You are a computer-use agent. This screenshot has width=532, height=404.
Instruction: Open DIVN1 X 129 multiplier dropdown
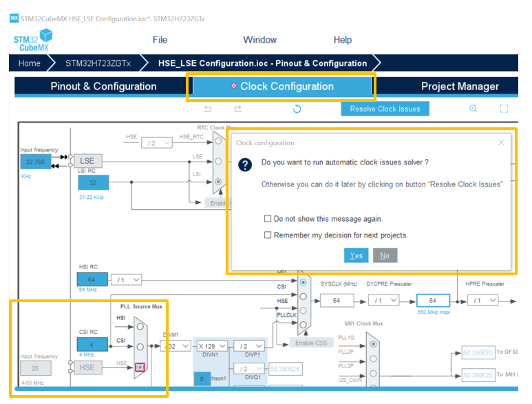[x=212, y=346]
